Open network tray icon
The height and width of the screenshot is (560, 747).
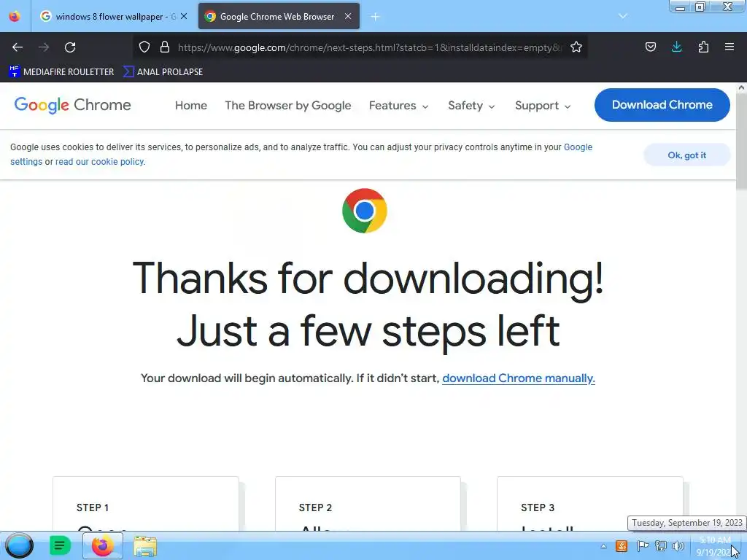661,546
